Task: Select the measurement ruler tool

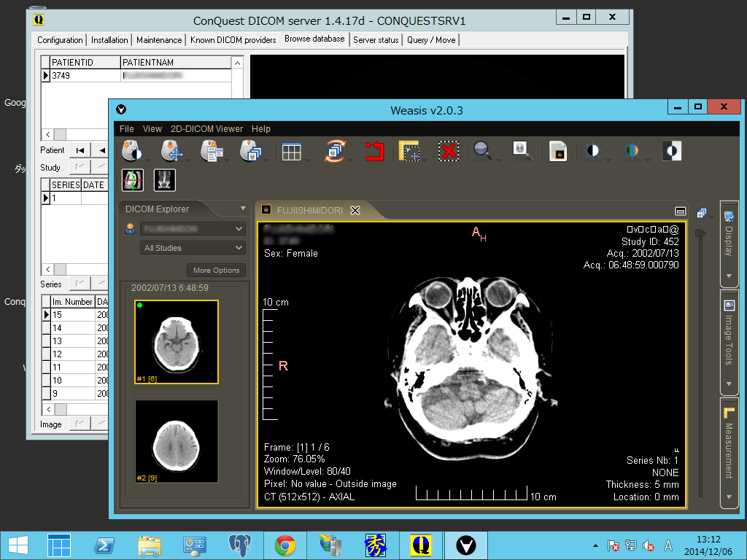Action: pos(409,151)
